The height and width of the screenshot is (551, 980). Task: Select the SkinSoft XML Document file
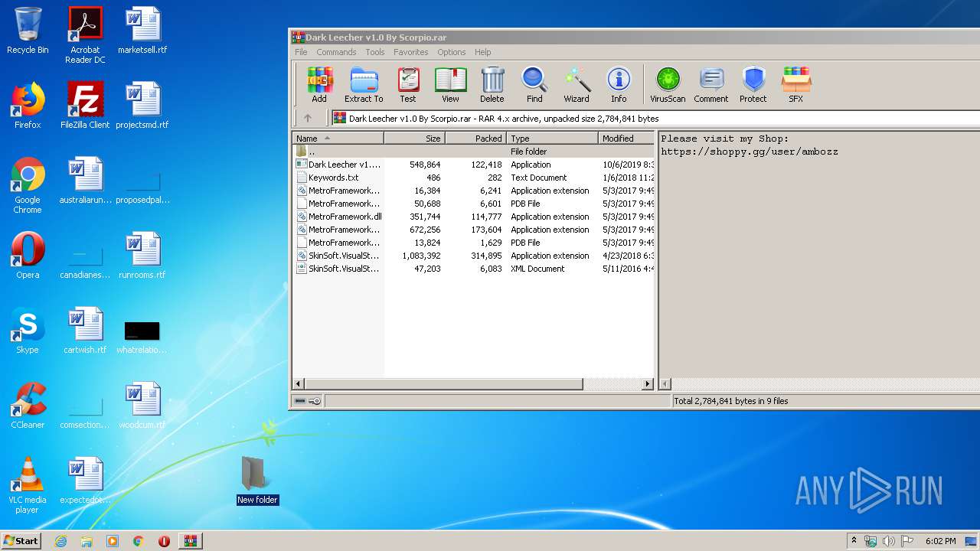(x=473, y=269)
